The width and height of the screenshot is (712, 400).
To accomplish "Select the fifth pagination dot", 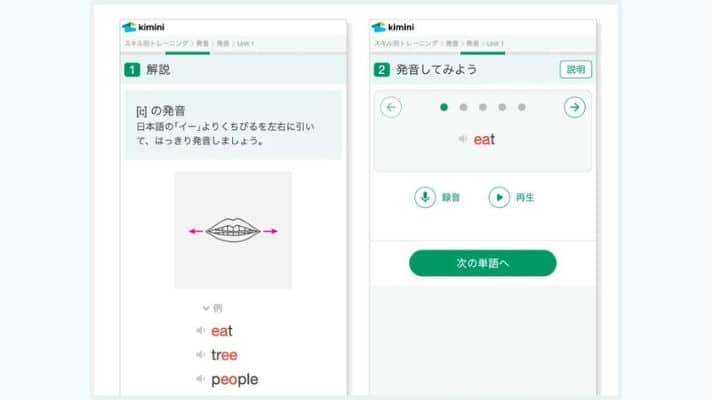I will coord(522,107).
